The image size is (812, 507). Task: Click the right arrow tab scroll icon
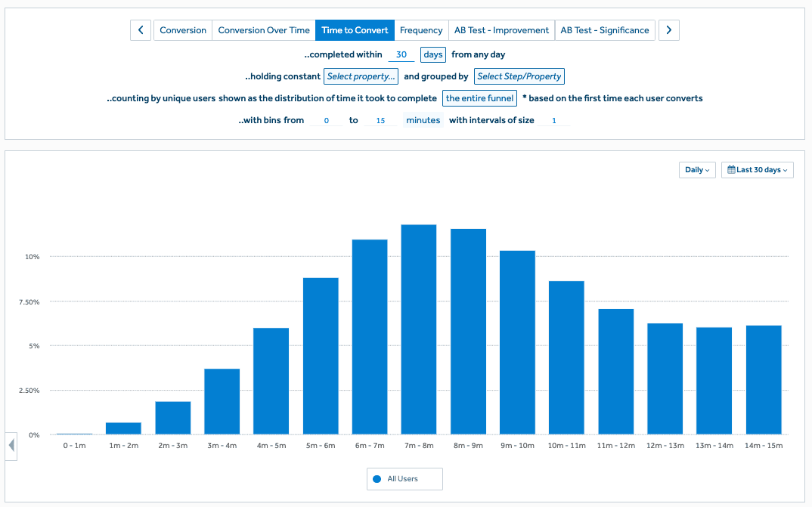[x=668, y=30]
